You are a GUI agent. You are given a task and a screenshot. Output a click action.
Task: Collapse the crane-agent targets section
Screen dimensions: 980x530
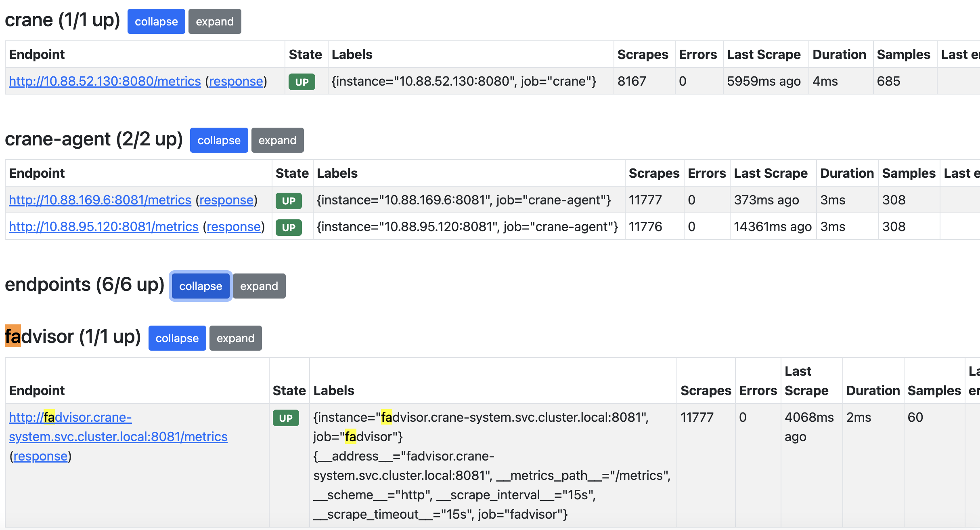click(x=218, y=140)
